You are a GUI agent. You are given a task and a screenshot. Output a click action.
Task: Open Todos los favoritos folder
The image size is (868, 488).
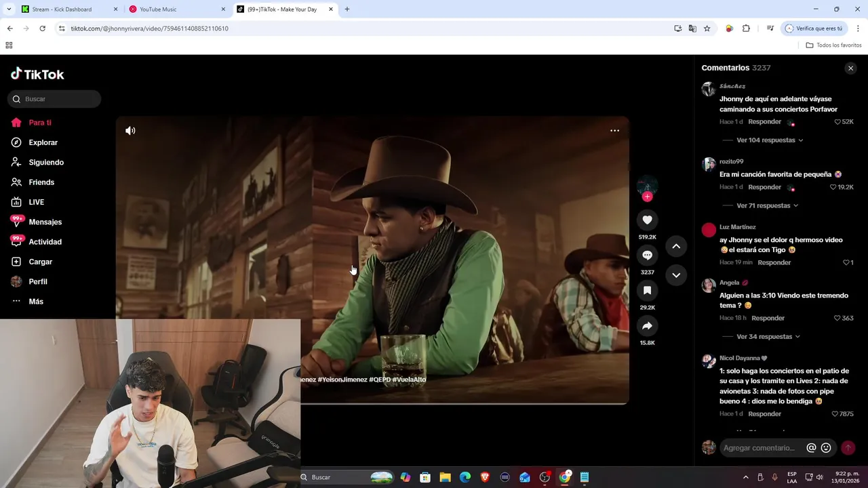click(x=833, y=45)
